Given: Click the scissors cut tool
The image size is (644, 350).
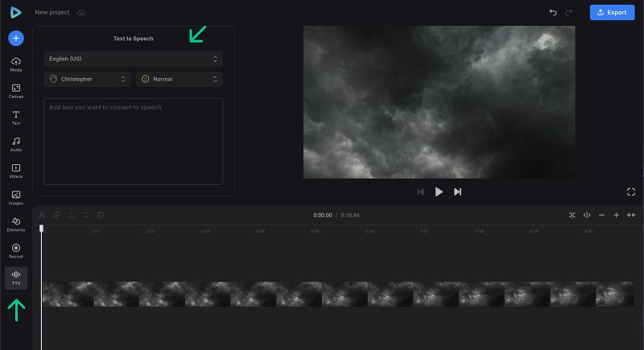Looking at the screenshot, I should (x=42, y=215).
